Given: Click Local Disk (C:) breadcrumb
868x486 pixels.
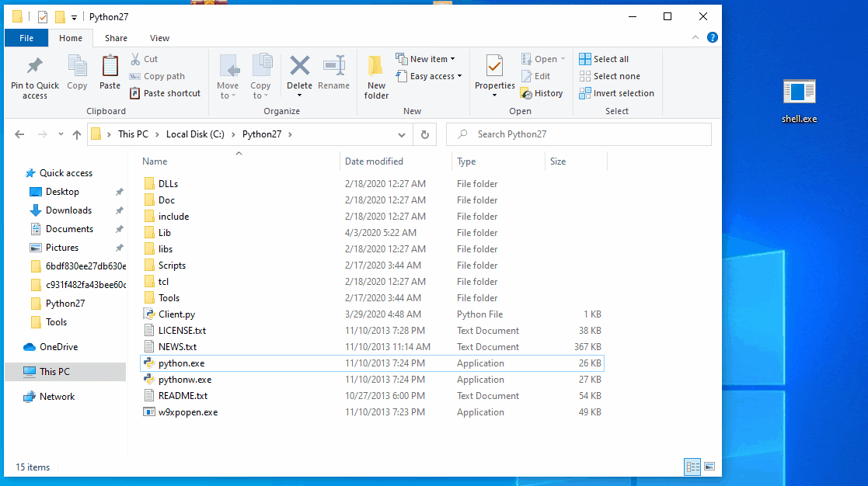Looking at the screenshot, I should (195, 134).
